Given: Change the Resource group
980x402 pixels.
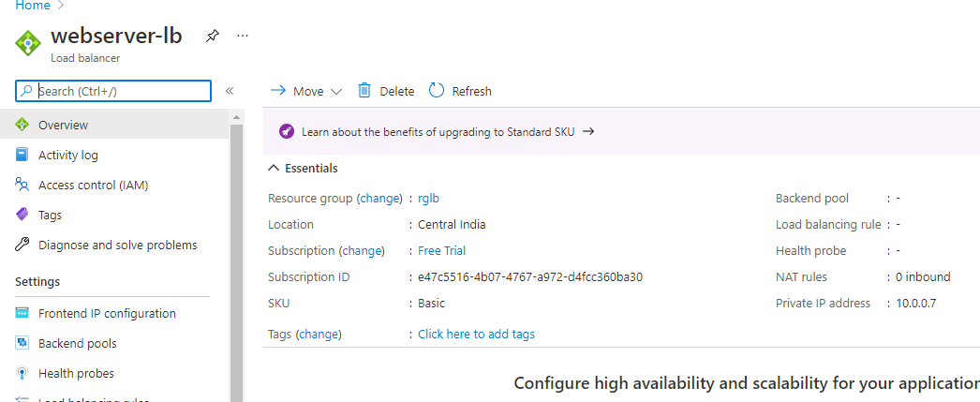Looking at the screenshot, I should point(379,198).
